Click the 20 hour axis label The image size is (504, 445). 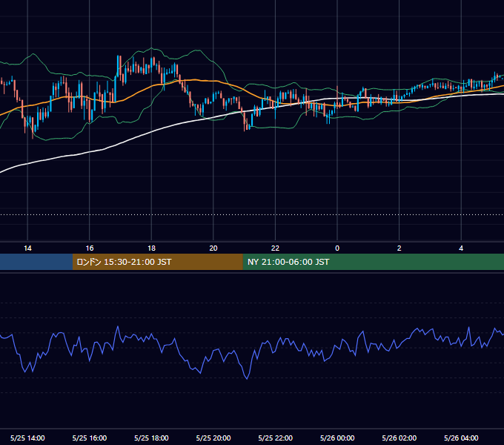213,248
